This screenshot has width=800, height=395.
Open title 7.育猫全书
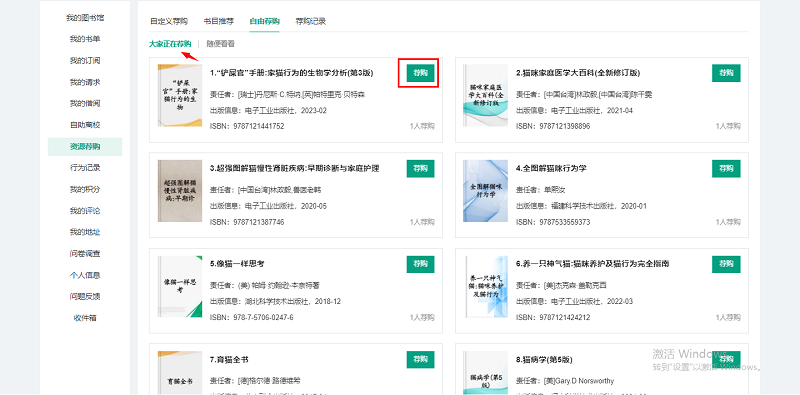tap(229, 360)
